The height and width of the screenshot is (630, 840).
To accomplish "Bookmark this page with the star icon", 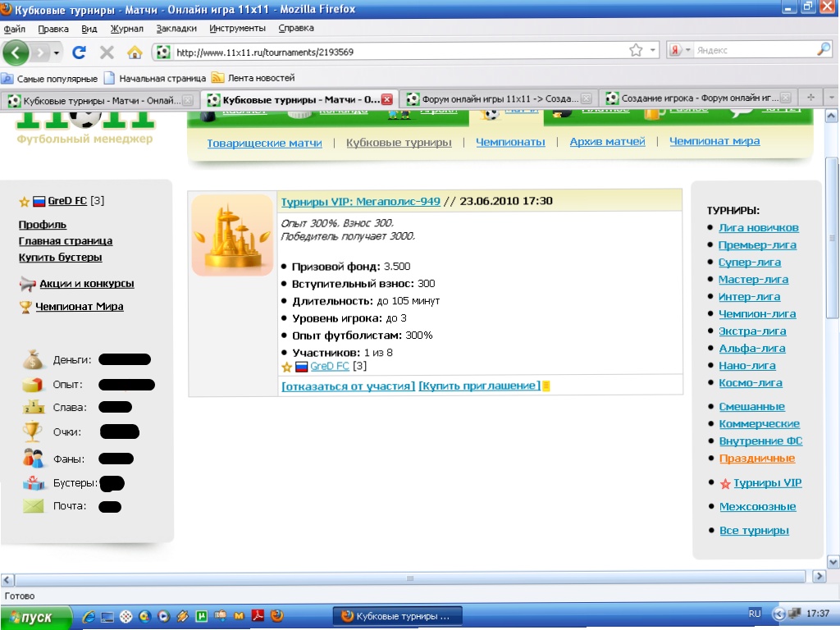I will pos(636,51).
